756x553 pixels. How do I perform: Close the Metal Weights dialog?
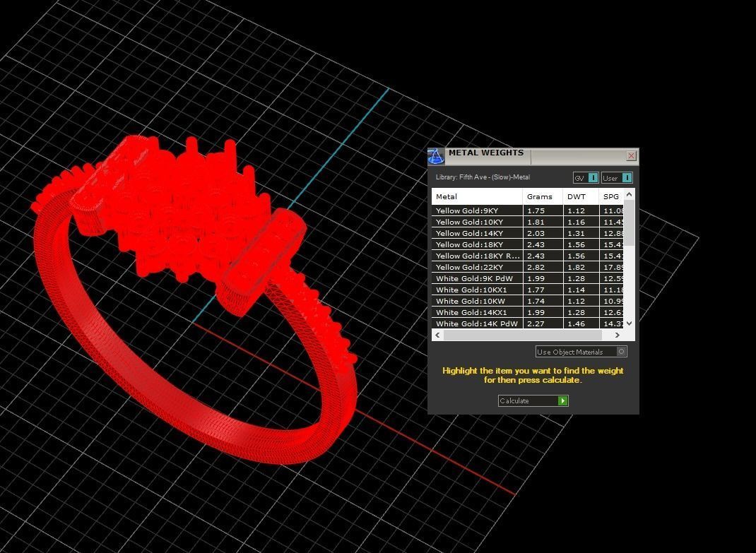(x=631, y=155)
